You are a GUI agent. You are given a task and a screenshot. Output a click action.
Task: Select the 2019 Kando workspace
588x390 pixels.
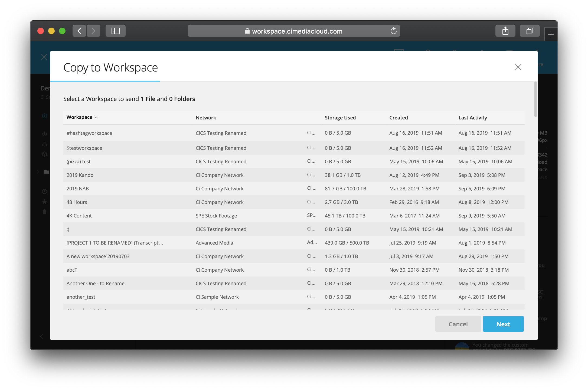[x=294, y=175]
